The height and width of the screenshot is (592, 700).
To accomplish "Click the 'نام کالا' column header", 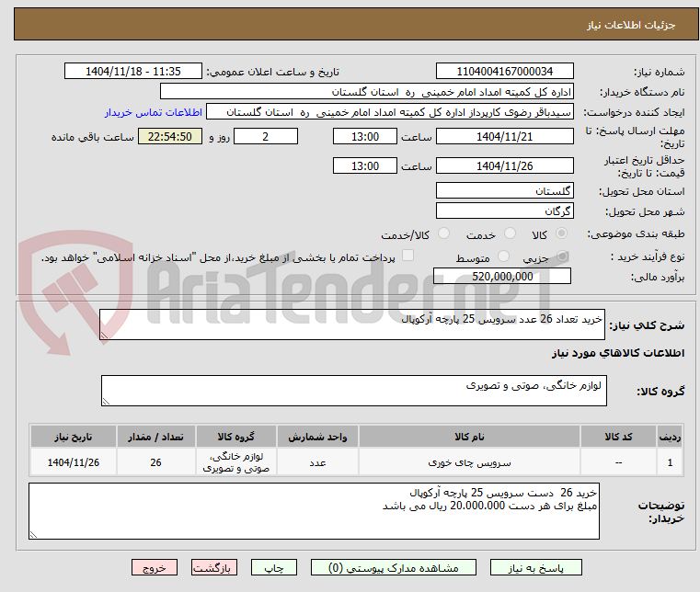I will (469, 437).
